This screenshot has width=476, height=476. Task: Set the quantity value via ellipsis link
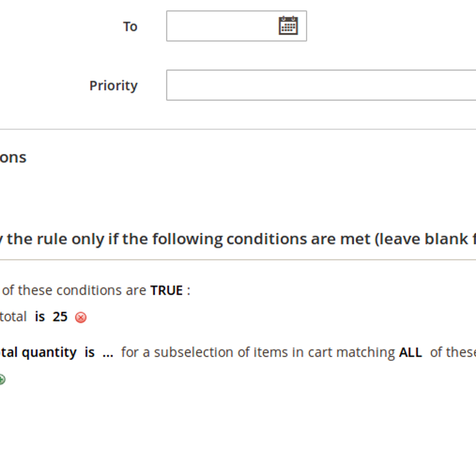[x=108, y=353]
